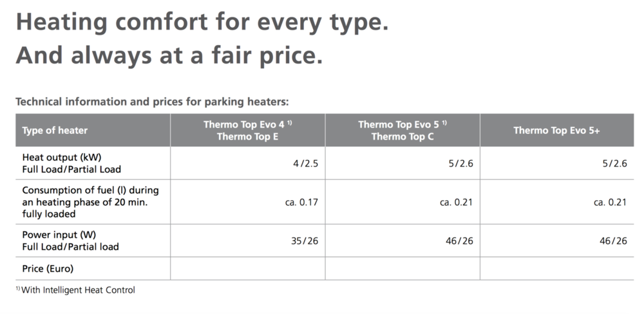Click the empty price cell under Thermo Top Evo 5+
The width and height of the screenshot is (644, 314).
[557, 268]
